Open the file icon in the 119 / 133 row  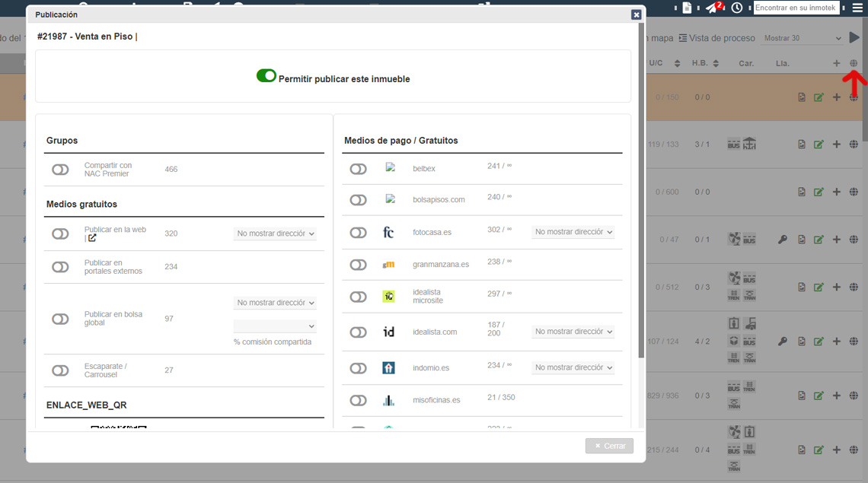click(x=802, y=145)
